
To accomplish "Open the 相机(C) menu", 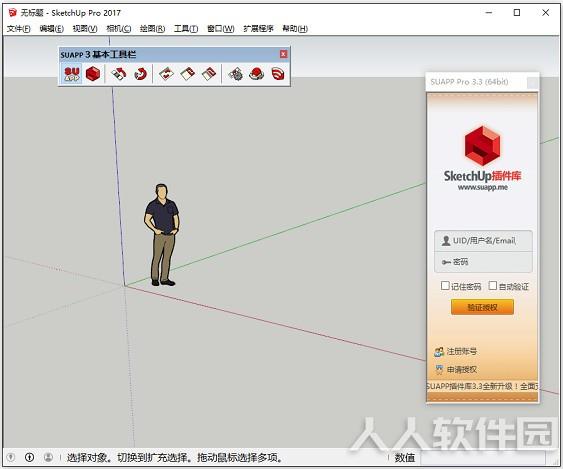I will 119,29.
